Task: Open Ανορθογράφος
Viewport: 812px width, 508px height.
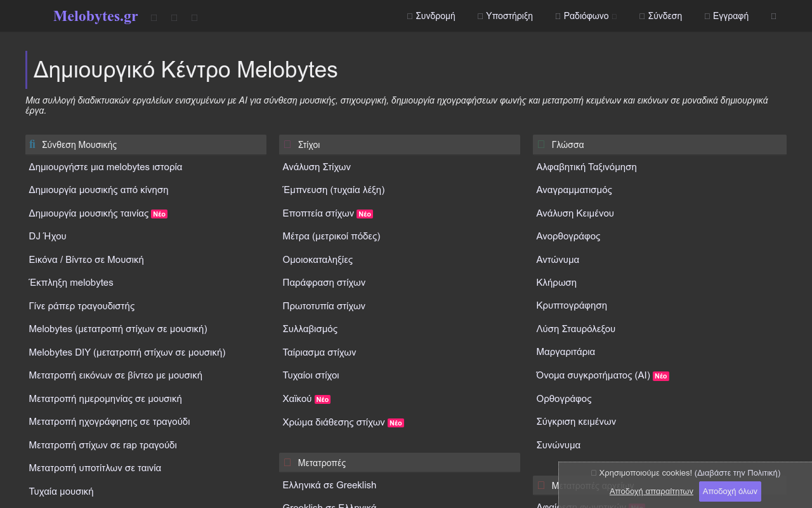Action: [x=568, y=236]
